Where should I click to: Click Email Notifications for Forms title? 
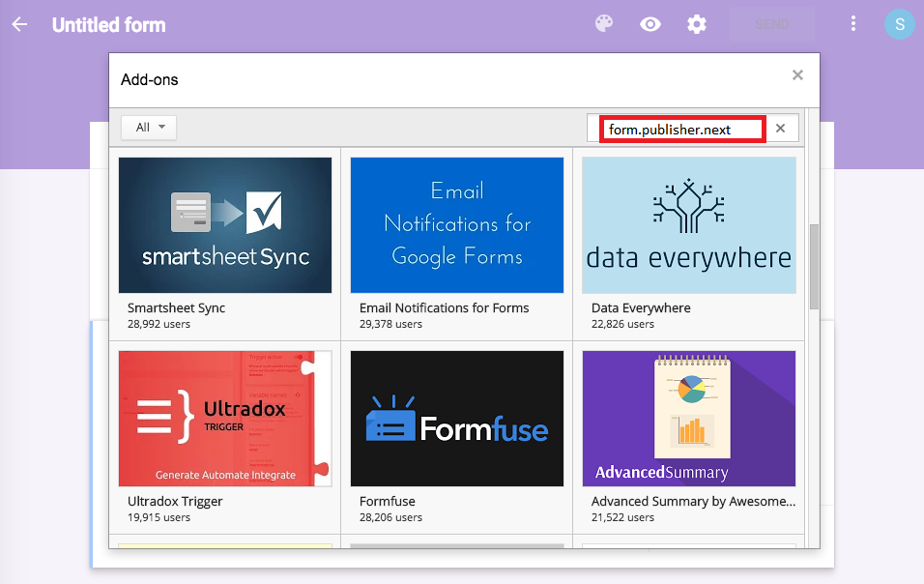tap(445, 307)
